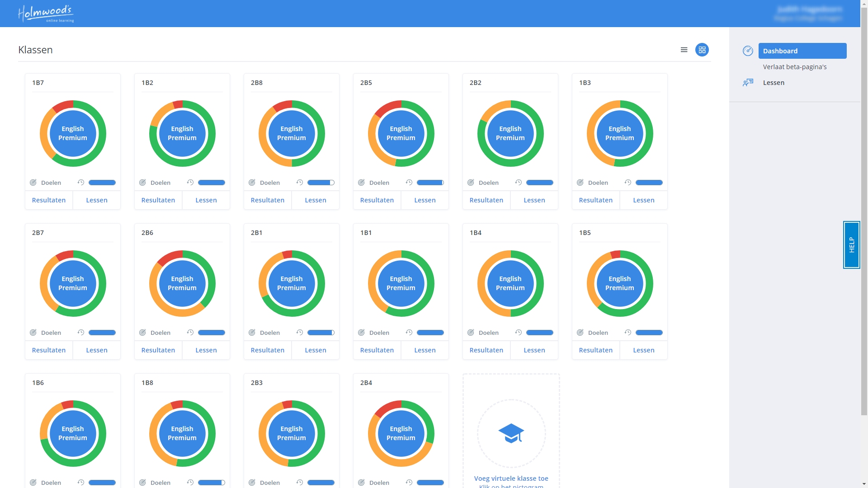This screenshot has height=488, width=868.
Task: Open Lessen for class 1B4
Action: point(534,350)
